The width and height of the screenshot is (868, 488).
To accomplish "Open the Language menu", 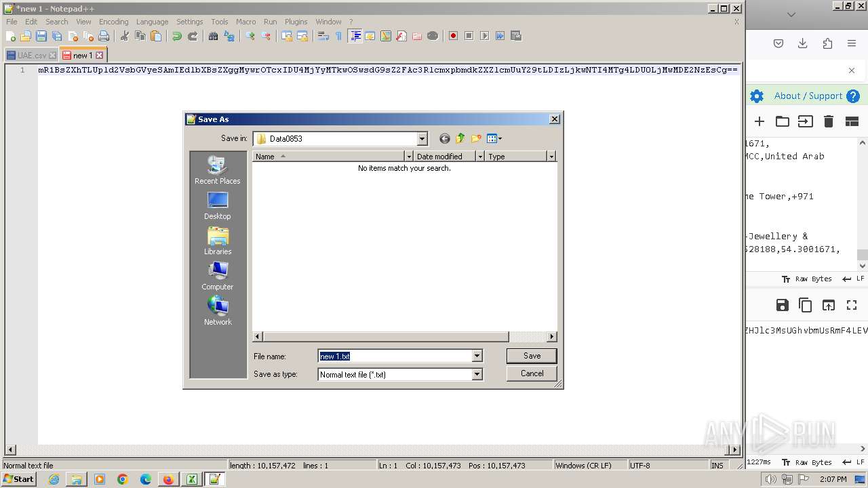I will pos(152,22).
